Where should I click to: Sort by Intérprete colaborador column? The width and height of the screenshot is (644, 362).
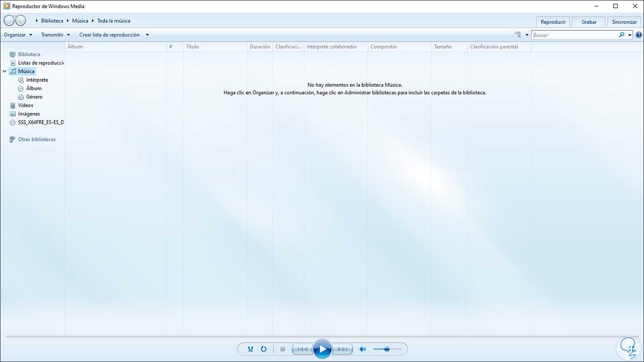(336, 47)
